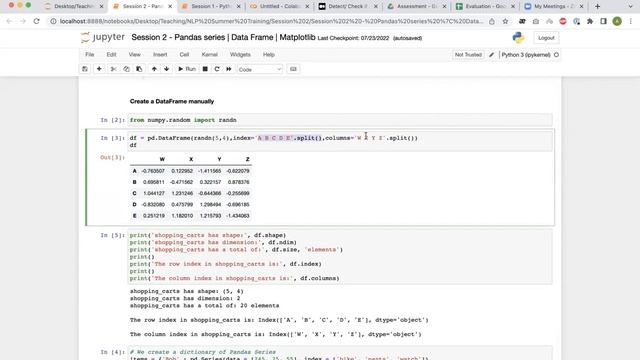Open the cell type Code dropdown

click(260, 69)
